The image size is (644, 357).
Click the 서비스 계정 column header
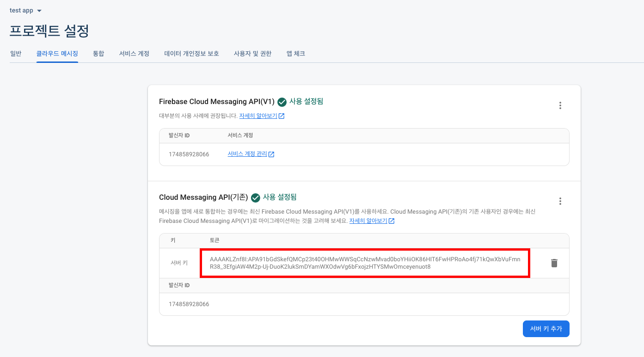(x=240, y=135)
